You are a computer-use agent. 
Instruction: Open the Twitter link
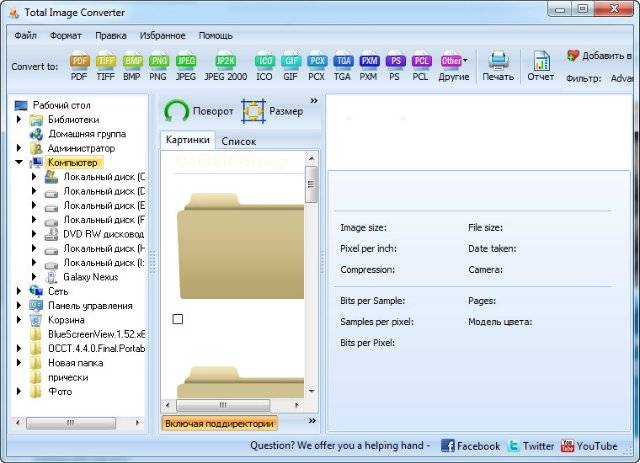(531, 446)
